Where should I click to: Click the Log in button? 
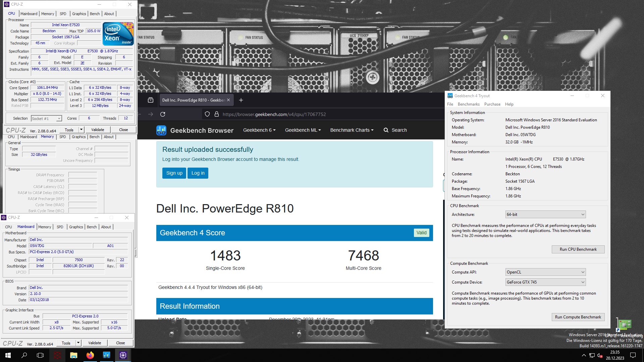[198, 173]
